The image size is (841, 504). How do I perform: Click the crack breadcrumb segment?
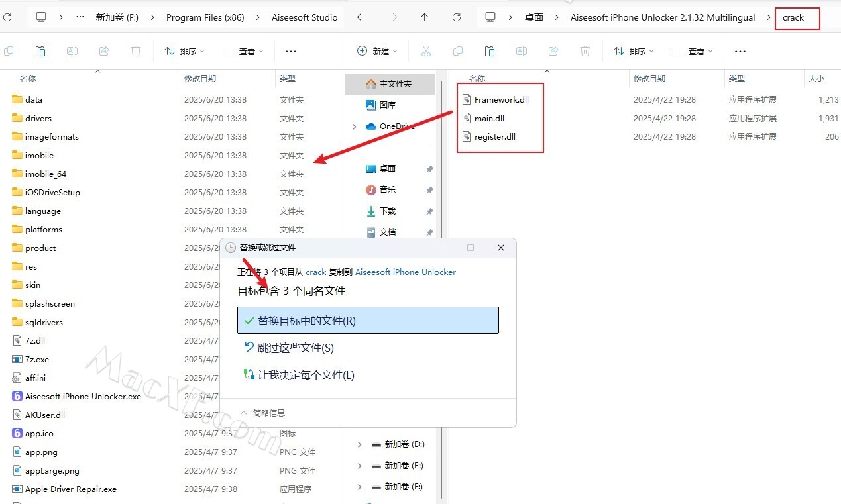[x=793, y=18]
